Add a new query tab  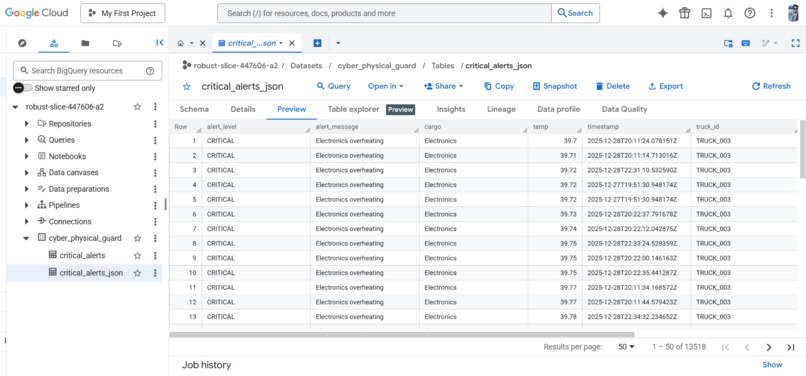[x=317, y=43]
